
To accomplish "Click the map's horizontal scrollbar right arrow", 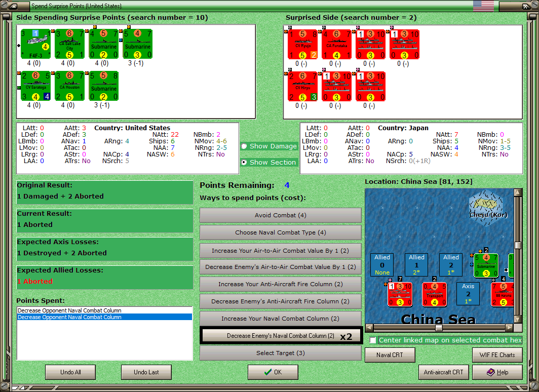I will coord(510,328).
